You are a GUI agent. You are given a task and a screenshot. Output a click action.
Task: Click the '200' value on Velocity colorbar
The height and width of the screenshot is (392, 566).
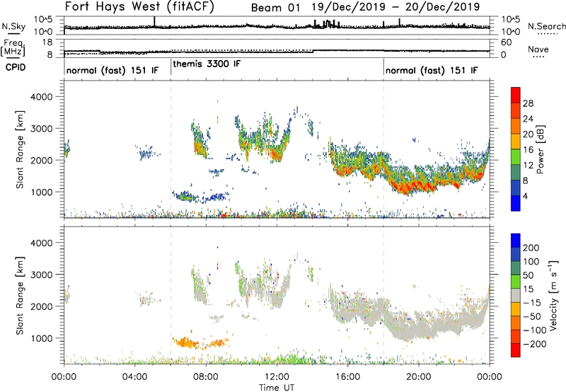[531, 248]
